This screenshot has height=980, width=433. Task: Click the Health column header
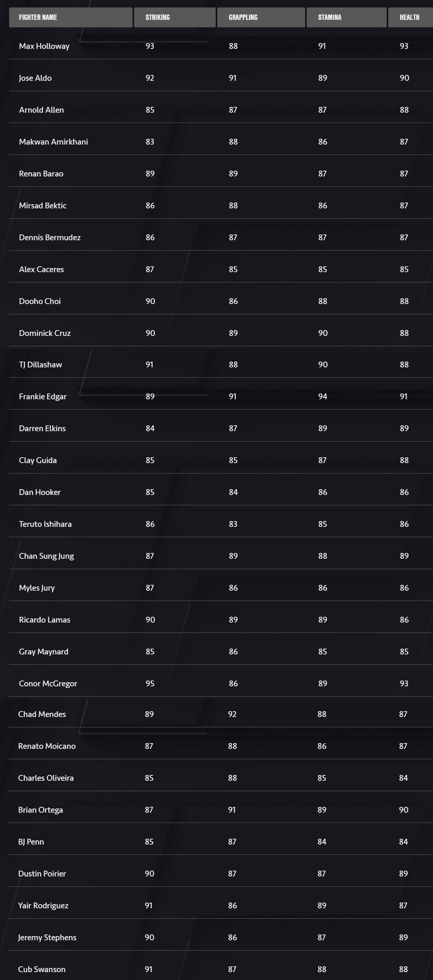409,17
